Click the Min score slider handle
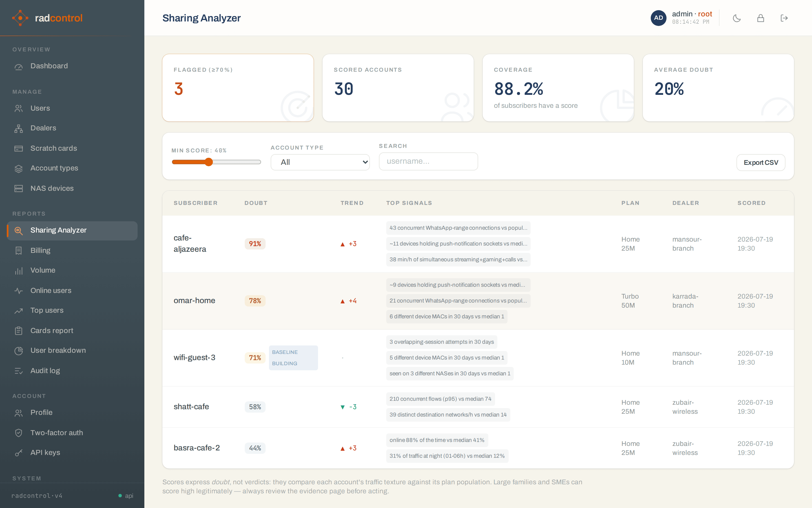 click(x=209, y=162)
